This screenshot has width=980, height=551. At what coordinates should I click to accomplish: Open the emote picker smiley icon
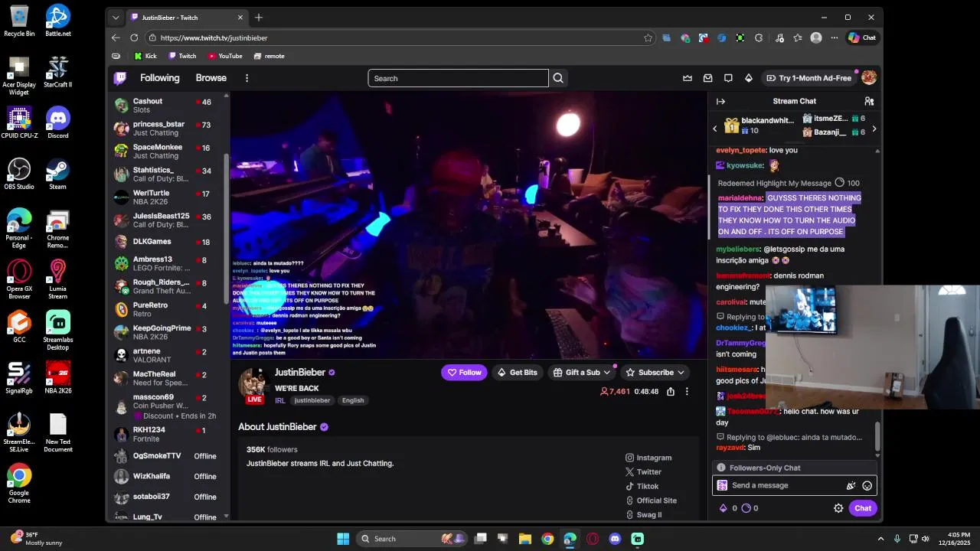pos(867,485)
